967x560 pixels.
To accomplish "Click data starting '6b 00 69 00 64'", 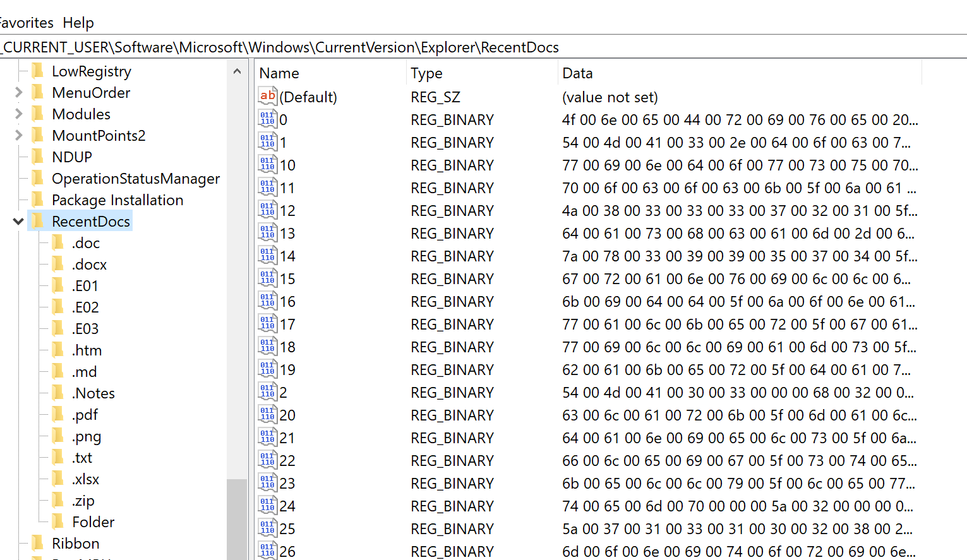I will tap(738, 301).
